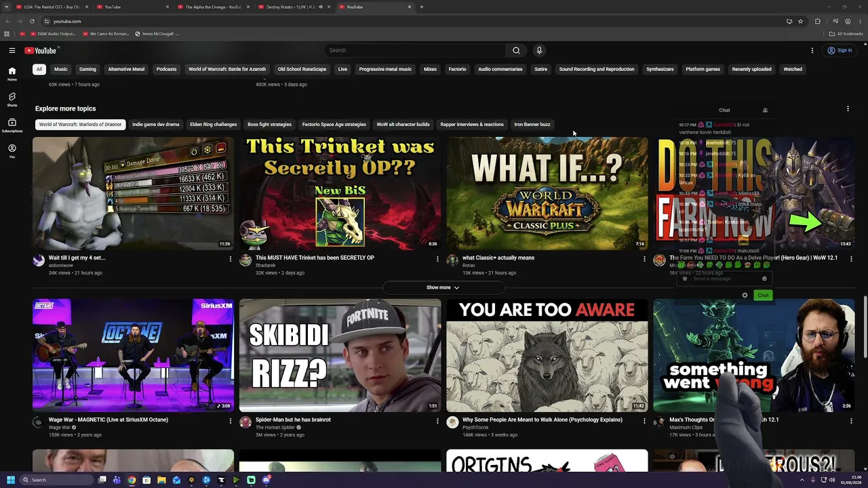The image size is (868, 488).
Task: Bookmark this page with the star
Action: 800,21
